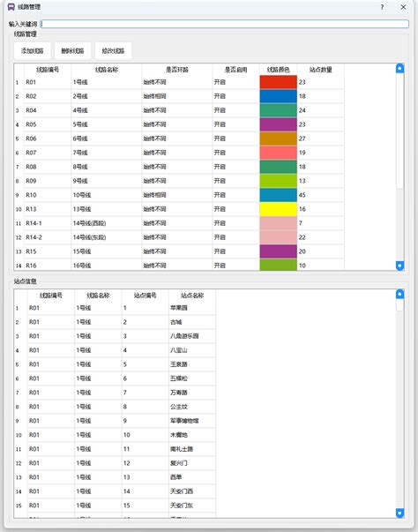Image resolution: width=418 pixels, height=532 pixels.
Task: Select the lime color swatch of 9号线
Action: point(279,181)
